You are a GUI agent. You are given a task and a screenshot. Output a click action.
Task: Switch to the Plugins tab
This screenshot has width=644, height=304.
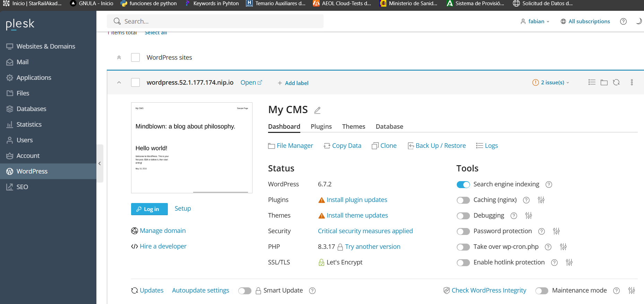pos(321,127)
